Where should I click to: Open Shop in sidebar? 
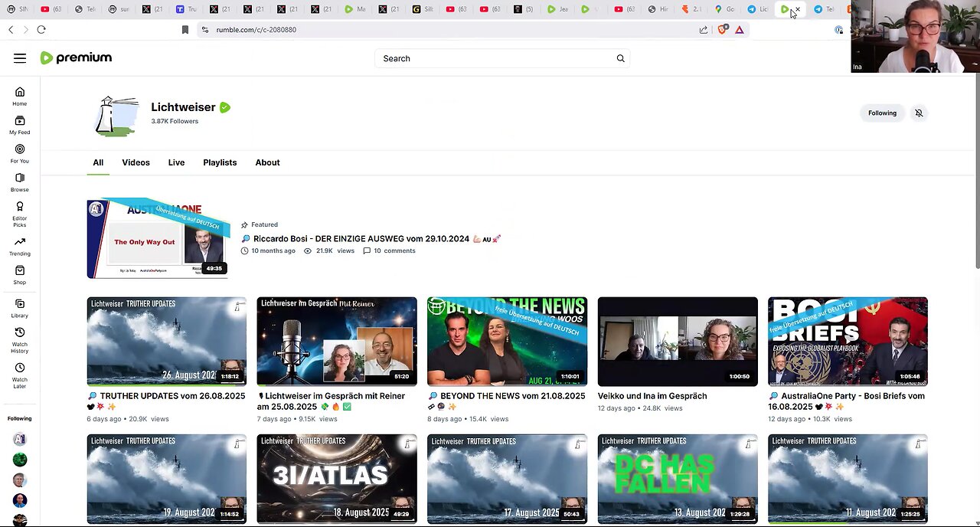coord(20,275)
